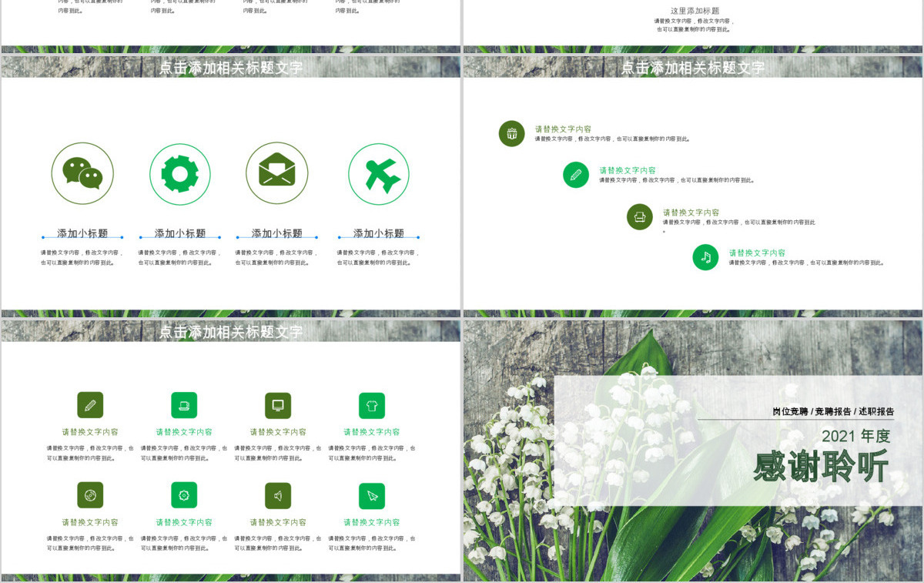Select the music note circle icon
924x583 pixels.
click(x=705, y=257)
